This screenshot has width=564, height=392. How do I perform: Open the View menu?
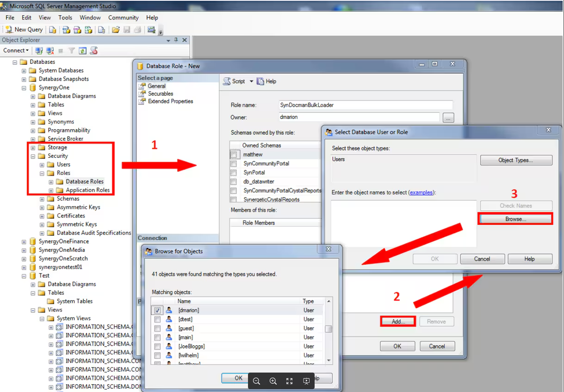click(x=45, y=18)
